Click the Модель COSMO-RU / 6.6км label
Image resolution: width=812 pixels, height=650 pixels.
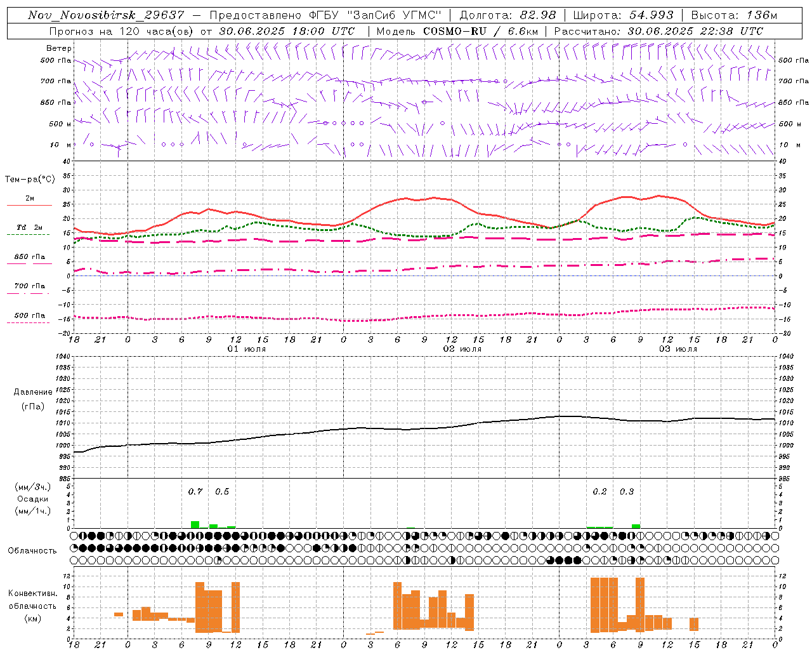click(457, 31)
